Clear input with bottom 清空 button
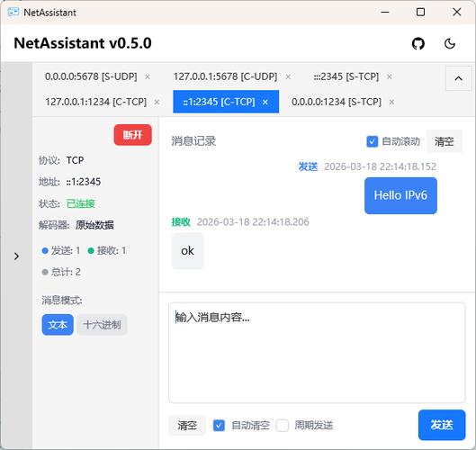This screenshot has width=476, height=450. pos(187,426)
